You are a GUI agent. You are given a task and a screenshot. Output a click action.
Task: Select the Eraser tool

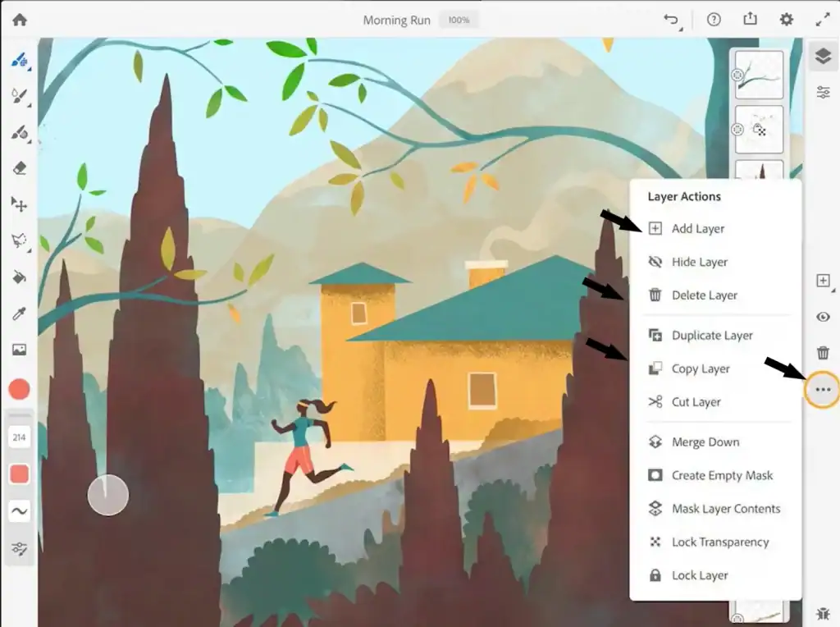coord(20,167)
